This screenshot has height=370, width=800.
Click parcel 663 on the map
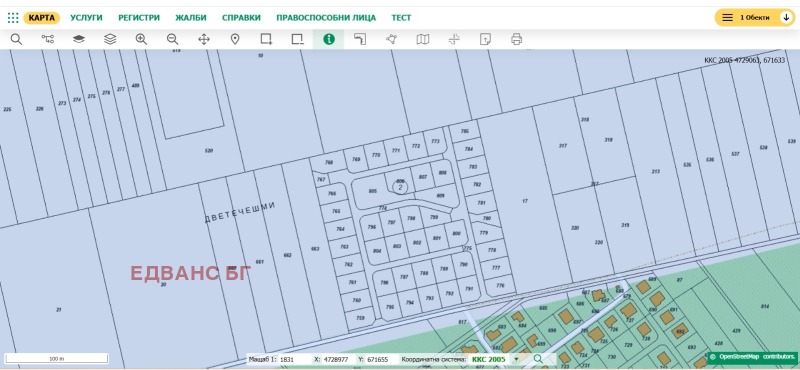315,249
